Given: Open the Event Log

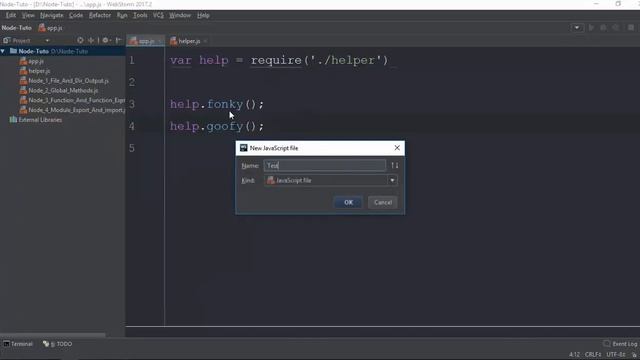Looking at the screenshot, I should tap(620, 344).
